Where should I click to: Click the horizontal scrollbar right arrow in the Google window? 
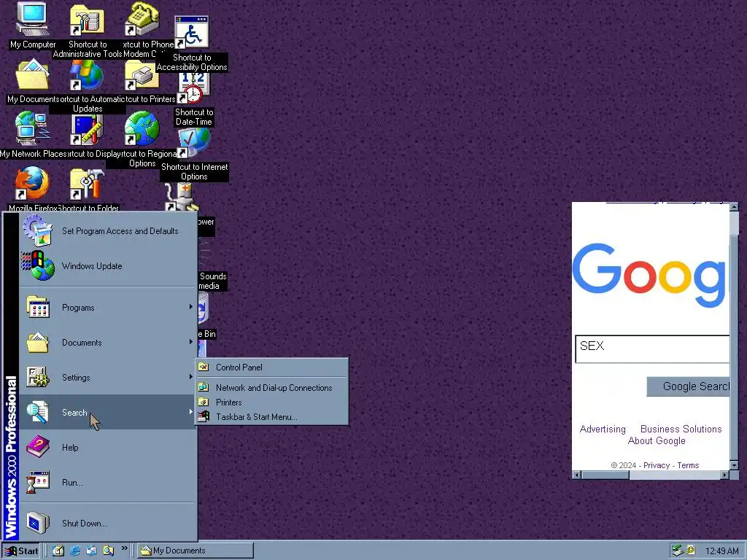tap(725, 475)
